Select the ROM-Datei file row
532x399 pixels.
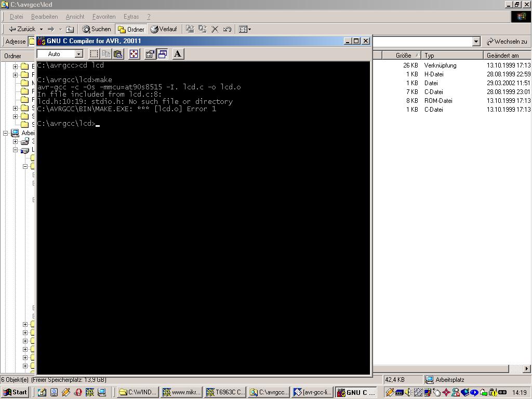(453, 100)
